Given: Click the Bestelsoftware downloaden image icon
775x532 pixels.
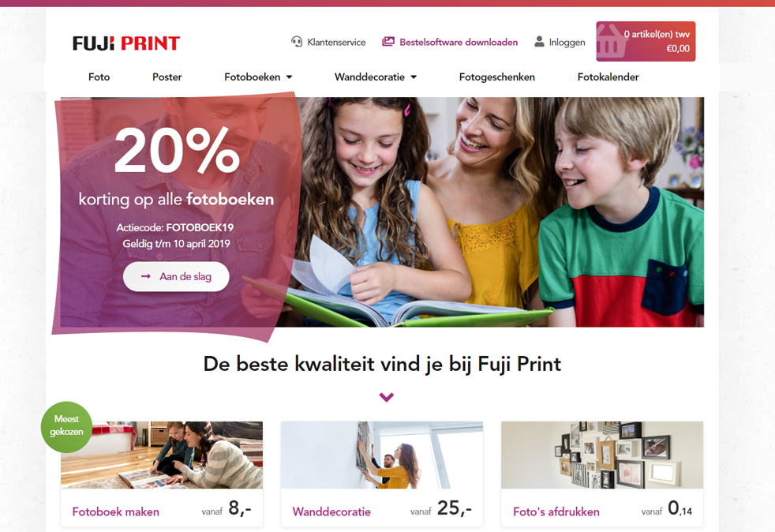Looking at the screenshot, I should 388,42.
